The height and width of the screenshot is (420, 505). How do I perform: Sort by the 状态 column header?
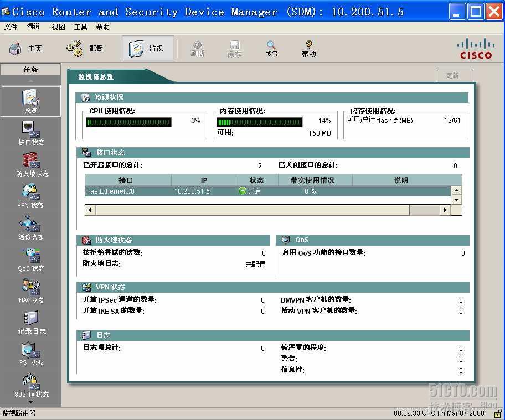pyautogui.click(x=257, y=180)
